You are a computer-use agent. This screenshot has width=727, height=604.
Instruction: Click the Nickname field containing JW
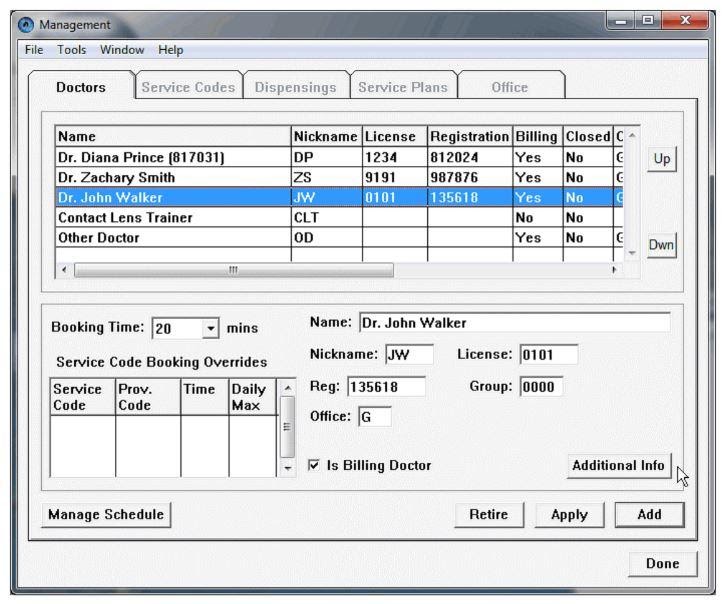point(409,355)
